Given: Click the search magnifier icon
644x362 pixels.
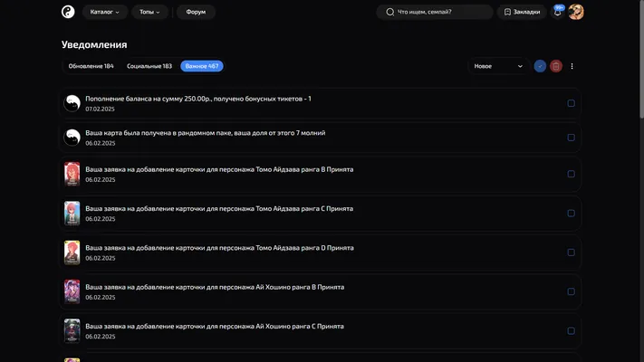Looking at the screenshot, I should point(389,12).
